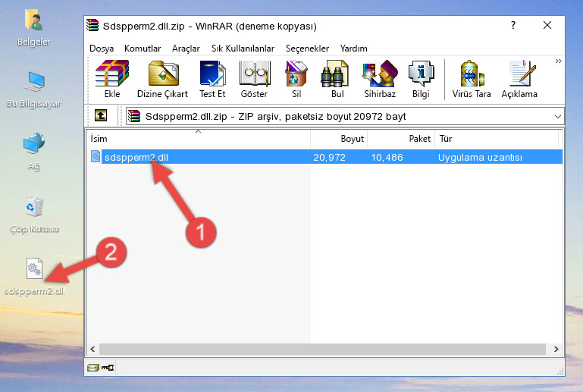Click the key password icon in status bar
The image size is (583, 392).
click(108, 368)
